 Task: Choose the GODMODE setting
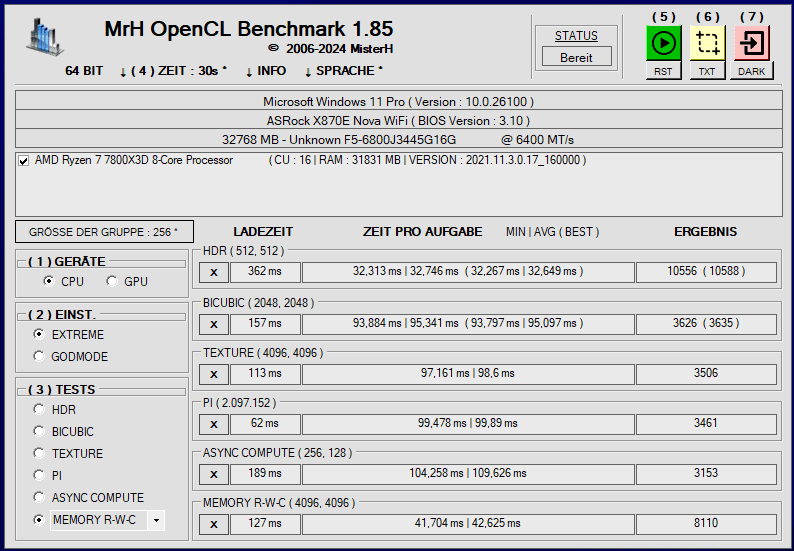click(x=39, y=356)
